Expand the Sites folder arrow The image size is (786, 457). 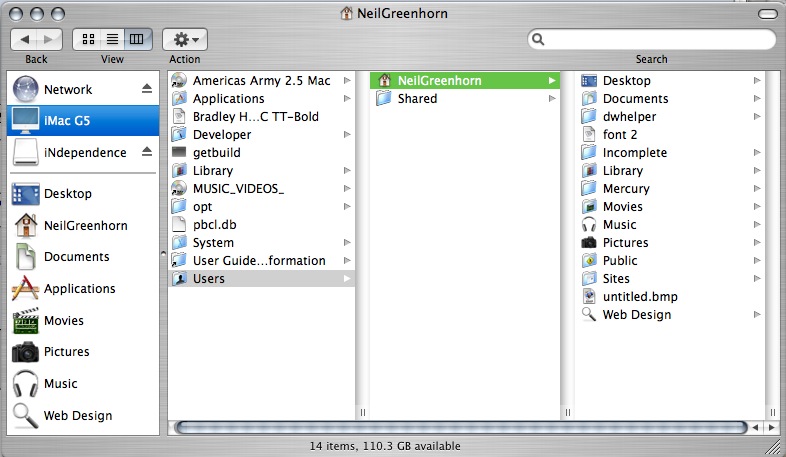[x=757, y=279]
